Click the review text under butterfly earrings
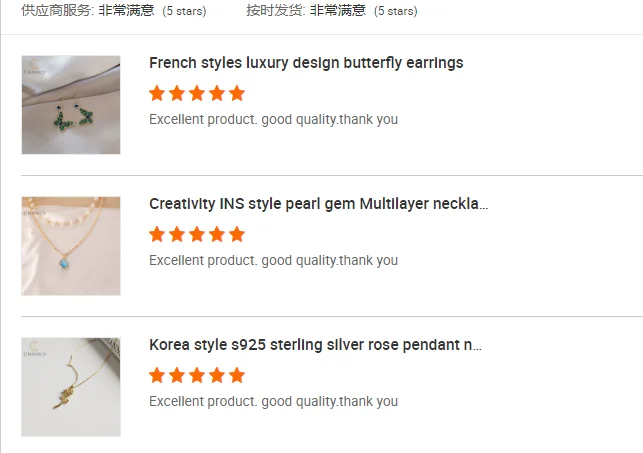 point(273,120)
